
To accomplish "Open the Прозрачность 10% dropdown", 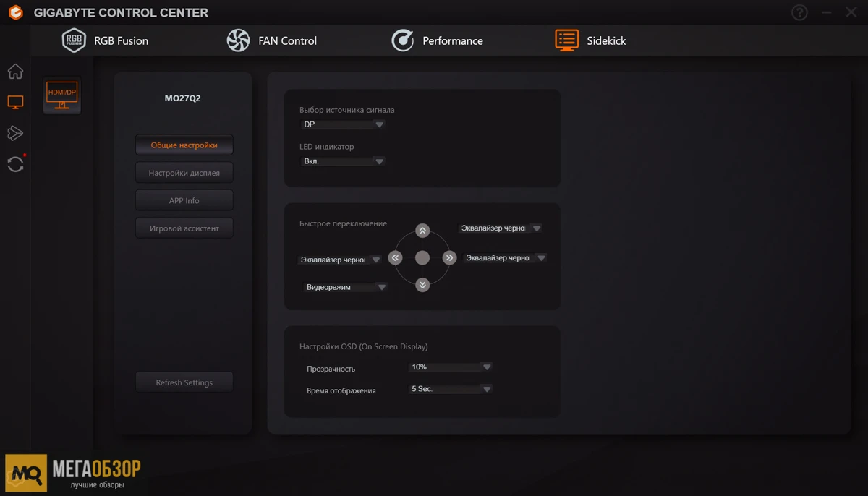I will coord(451,367).
